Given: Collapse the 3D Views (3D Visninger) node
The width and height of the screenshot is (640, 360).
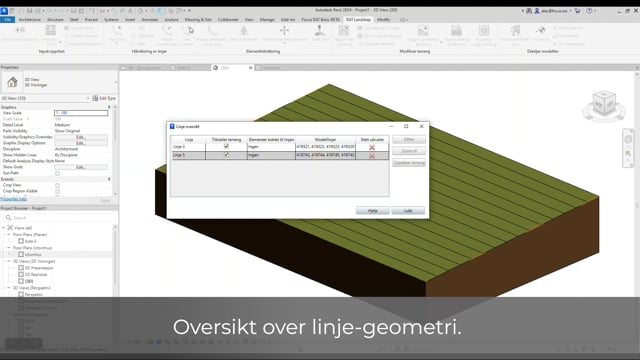Looking at the screenshot, I should [9, 261].
